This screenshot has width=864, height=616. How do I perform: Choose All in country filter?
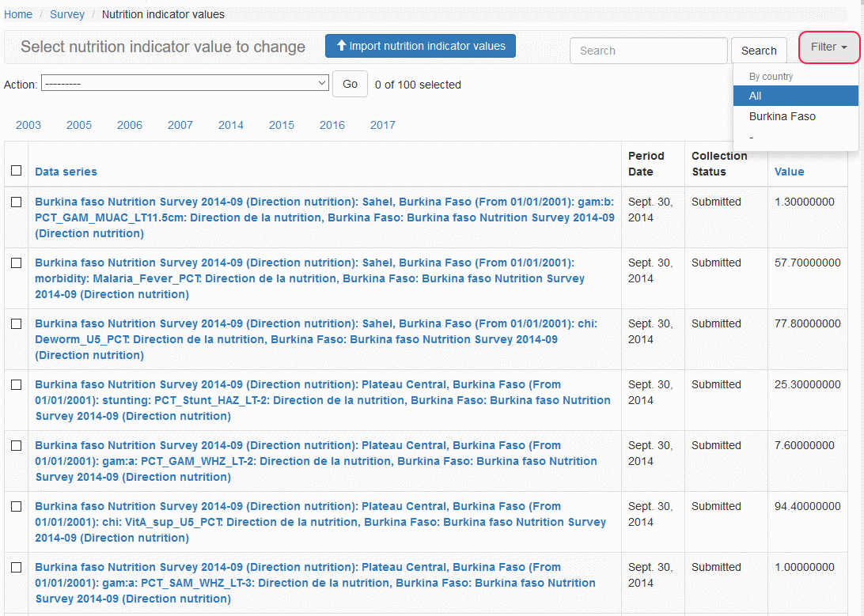(756, 96)
